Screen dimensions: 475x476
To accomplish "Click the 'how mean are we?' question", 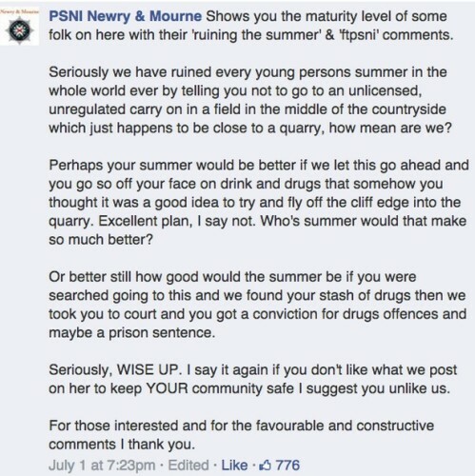I will (390, 129).
